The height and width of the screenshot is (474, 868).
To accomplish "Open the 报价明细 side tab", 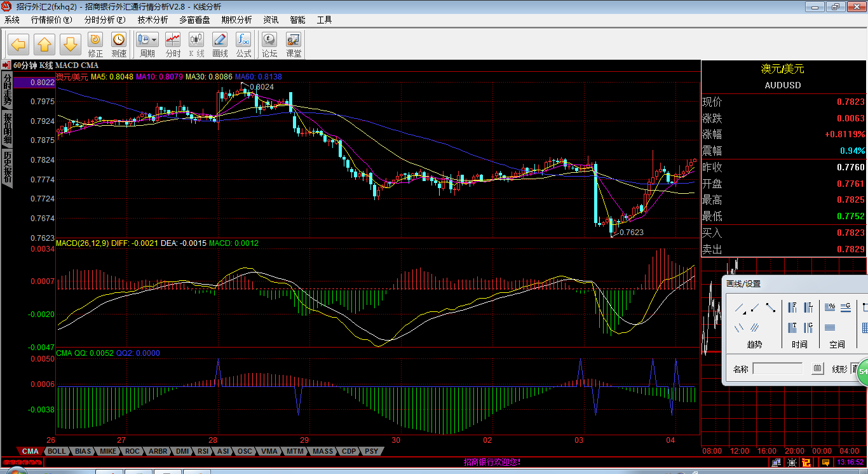I will (x=7, y=128).
